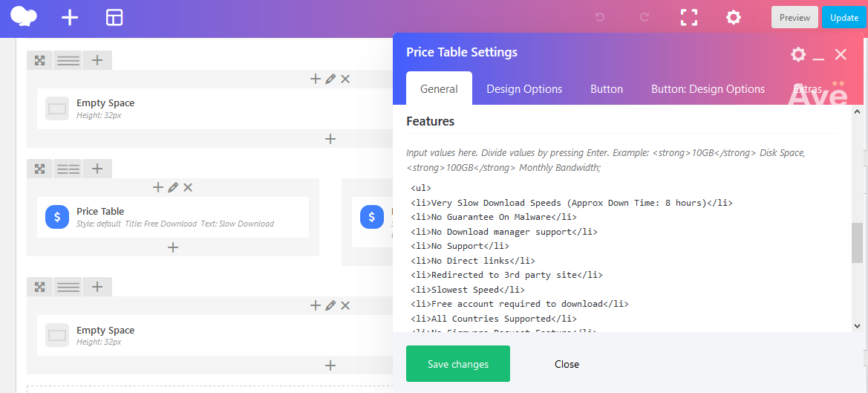This screenshot has width=868, height=393.
Task: Change layout of Price Table row
Action: pos(68,169)
